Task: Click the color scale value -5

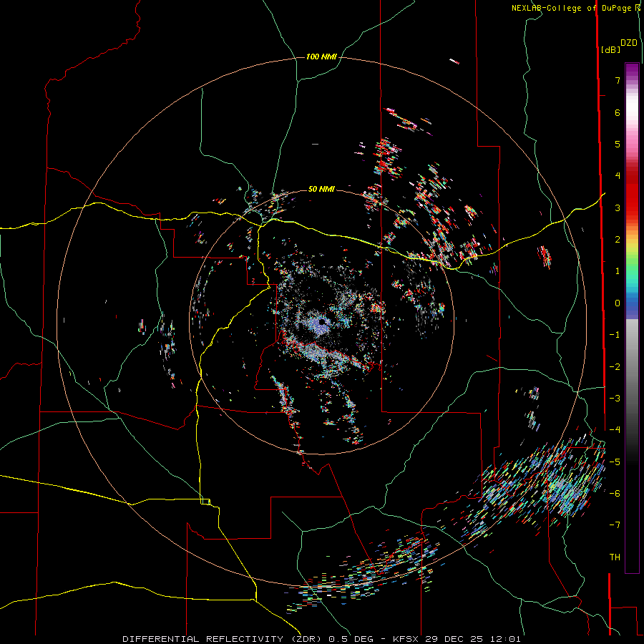Action: 615,462
